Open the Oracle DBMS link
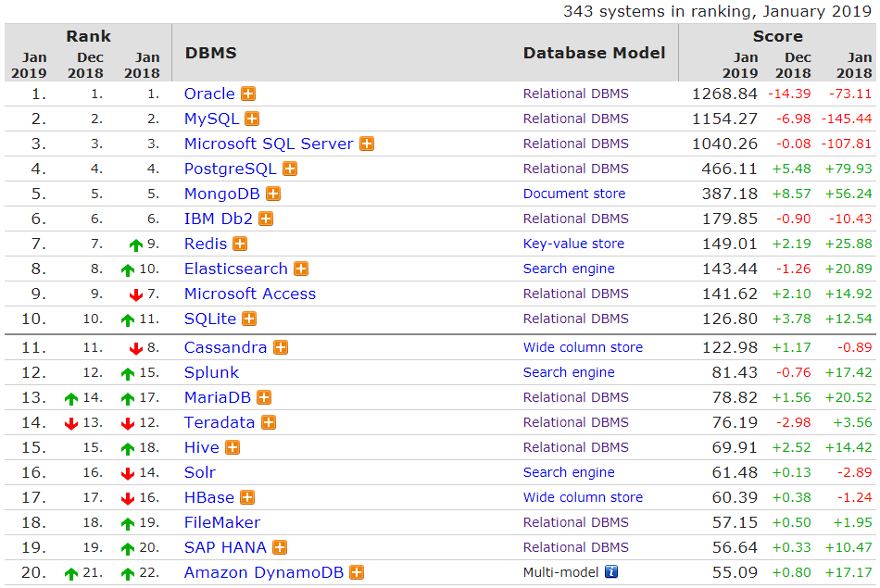Image resolution: width=880 pixels, height=588 pixels. pyautogui.click(x=209, y=94)
